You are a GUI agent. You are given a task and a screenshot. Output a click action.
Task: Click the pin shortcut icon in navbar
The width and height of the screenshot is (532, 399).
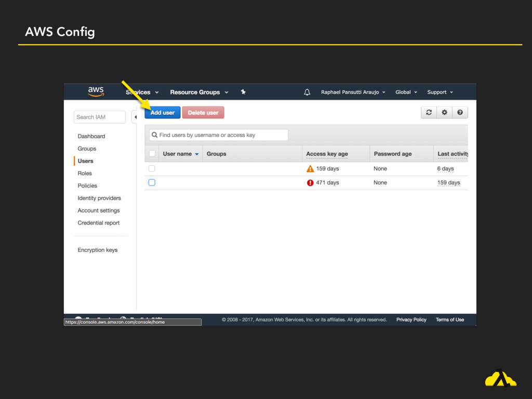(x=243, y=92)
